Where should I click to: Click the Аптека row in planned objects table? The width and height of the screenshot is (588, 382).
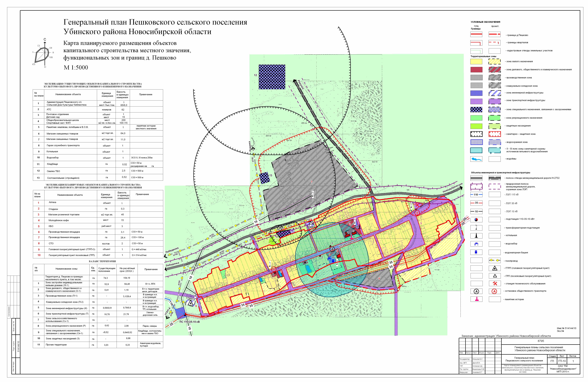pyautogui.click(x=98, y=203)
